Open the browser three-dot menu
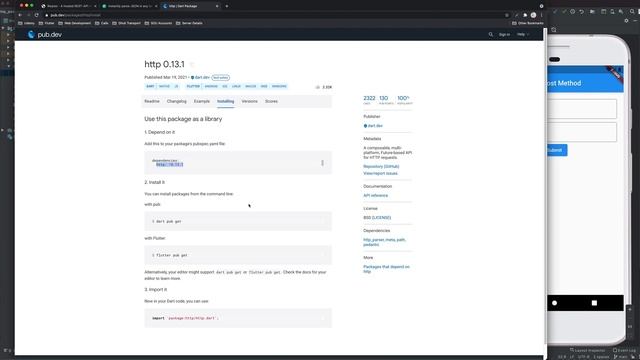This screenshot has width=640, height=360. [x=541, y=15]
